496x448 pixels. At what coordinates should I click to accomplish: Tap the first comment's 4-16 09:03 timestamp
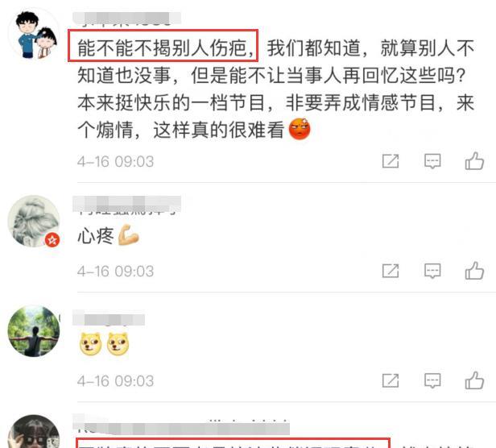click(115, 161)
